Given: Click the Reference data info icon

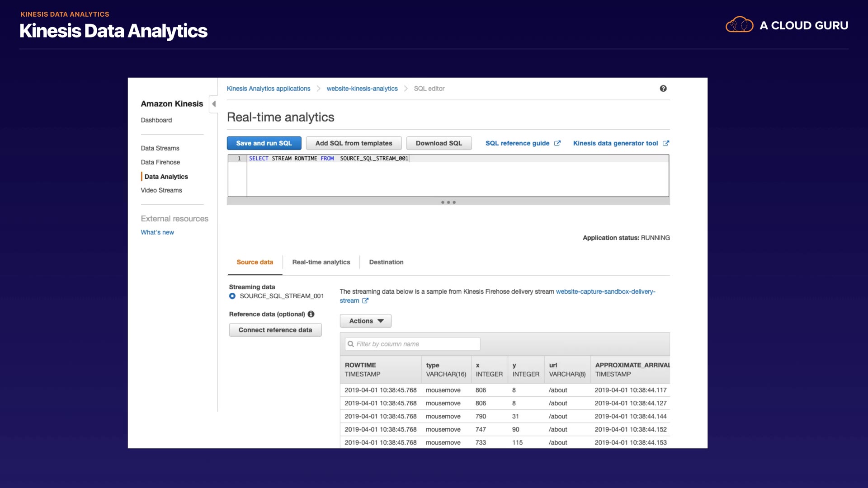Looking at the screenshot, I should coord(311,314).
